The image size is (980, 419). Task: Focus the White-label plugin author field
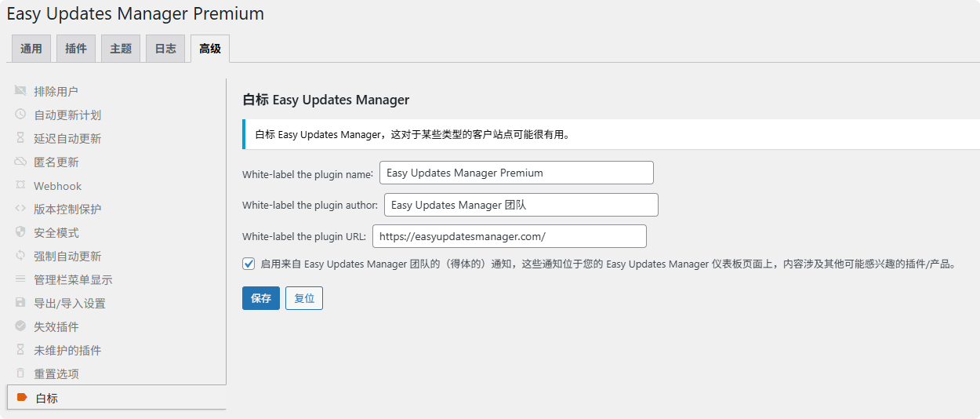[x=521, y=205]
